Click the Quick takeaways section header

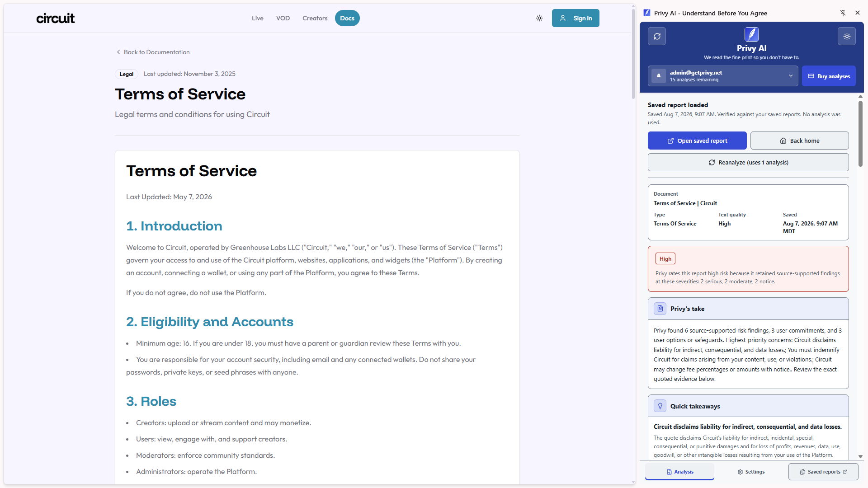coord(748,406)
